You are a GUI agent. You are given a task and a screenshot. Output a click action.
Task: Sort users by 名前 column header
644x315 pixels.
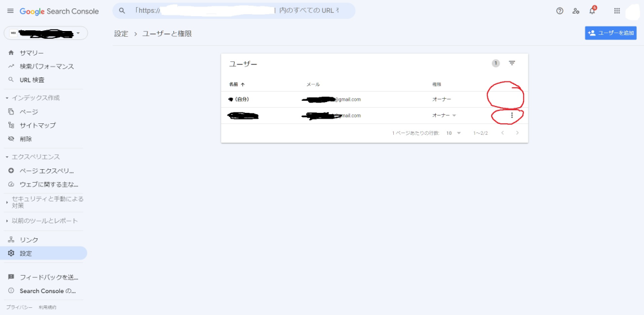point(234,85)
